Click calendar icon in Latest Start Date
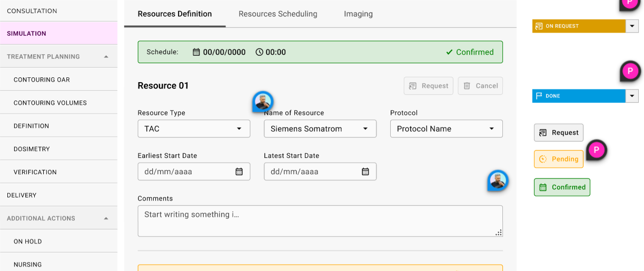The width and height of the screenshot is (644, 271). (365, 172)
